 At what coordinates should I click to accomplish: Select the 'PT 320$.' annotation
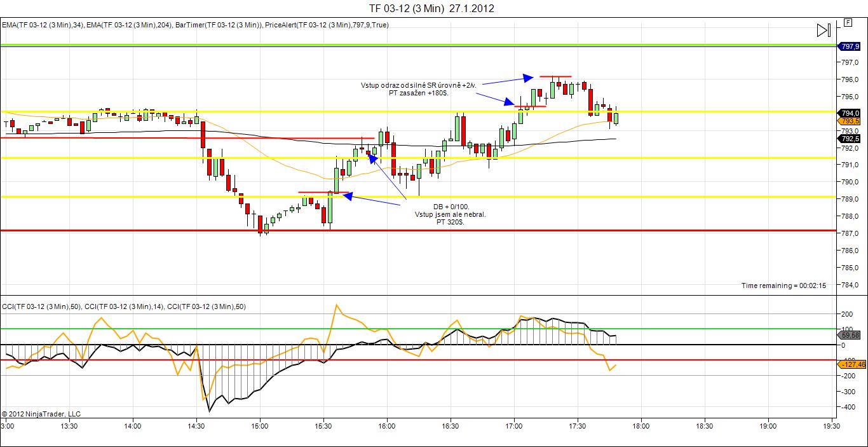tap(451, 223)
